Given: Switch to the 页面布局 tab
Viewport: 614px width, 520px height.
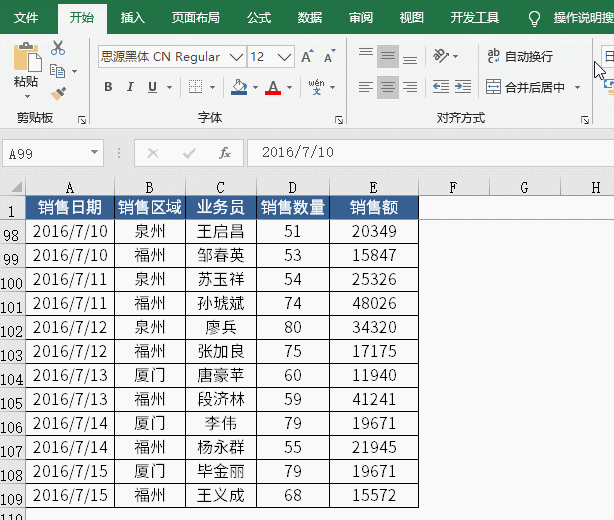Looking at the screenshot, I should point(196,18).
